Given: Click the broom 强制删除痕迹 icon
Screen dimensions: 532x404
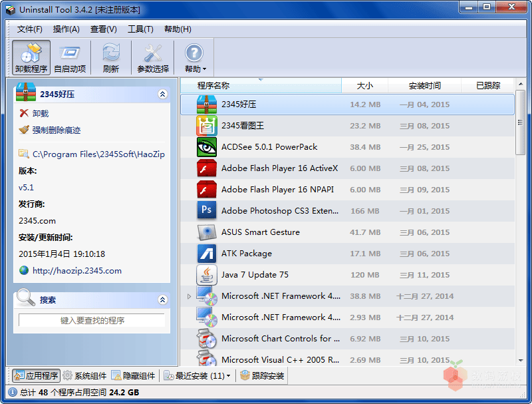Looking at the screenshot, I should [24, 130].
